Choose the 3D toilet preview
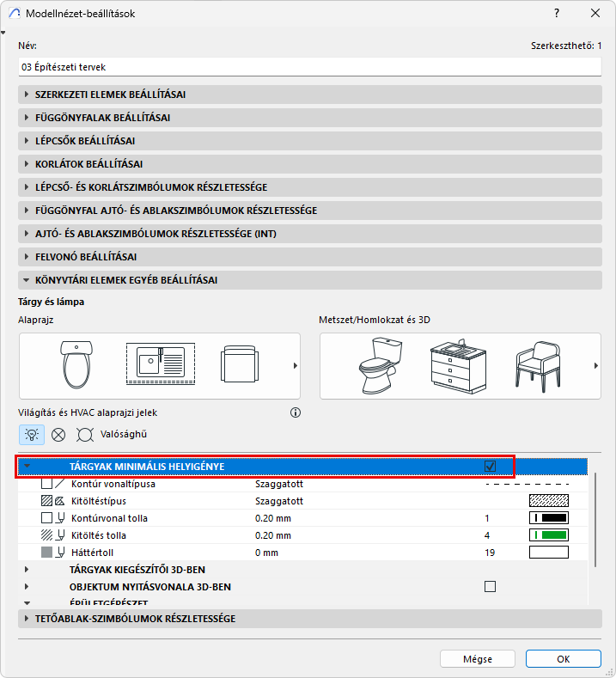This screenshot has width=616, height=678. tap(381, 366)
